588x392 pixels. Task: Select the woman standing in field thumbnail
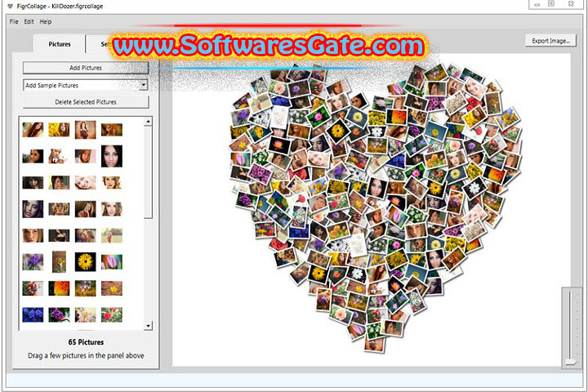tap(111, 235)
